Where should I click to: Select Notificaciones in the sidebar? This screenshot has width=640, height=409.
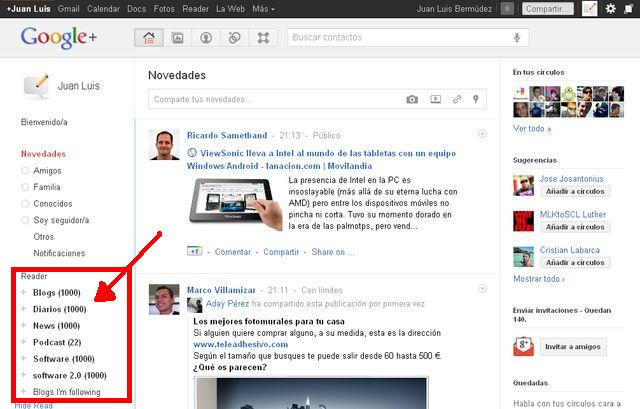[59, 253]
